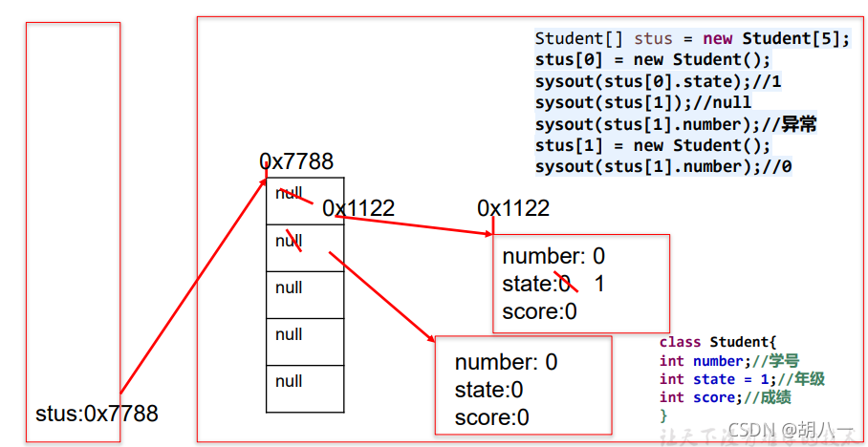Click the "state:0" line followed by the value 1
This screenshot has height=447, width=868.
coord(553,285)
